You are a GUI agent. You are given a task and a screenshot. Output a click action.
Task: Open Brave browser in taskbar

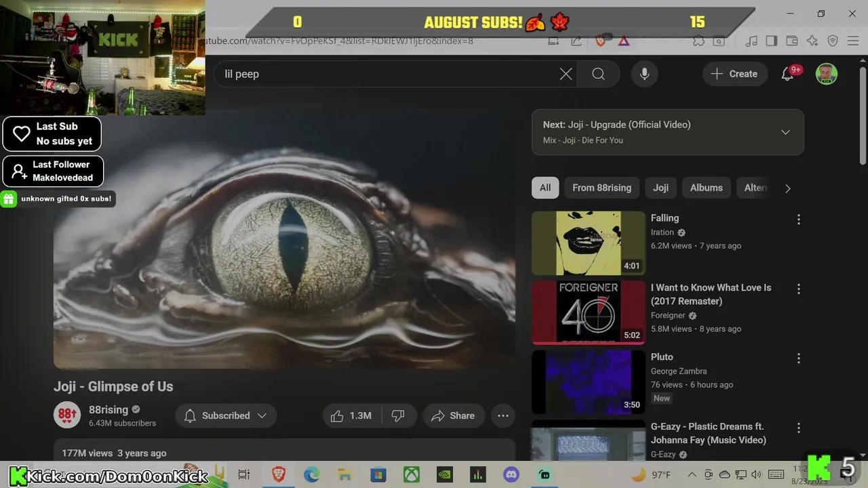click(x=279, y=474)
